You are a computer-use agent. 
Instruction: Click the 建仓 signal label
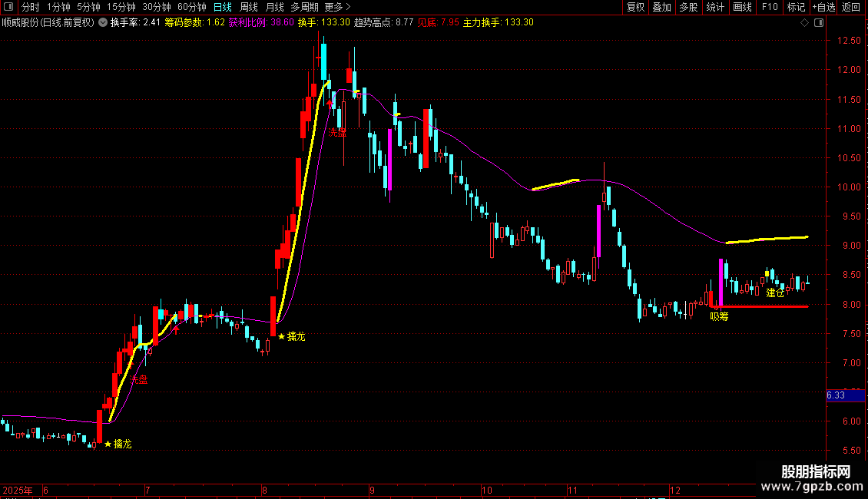[775, 292]
